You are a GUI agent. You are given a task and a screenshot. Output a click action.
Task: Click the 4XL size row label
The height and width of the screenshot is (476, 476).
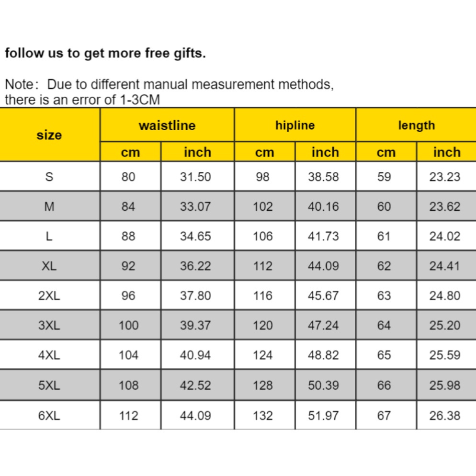tap(49, 355)
